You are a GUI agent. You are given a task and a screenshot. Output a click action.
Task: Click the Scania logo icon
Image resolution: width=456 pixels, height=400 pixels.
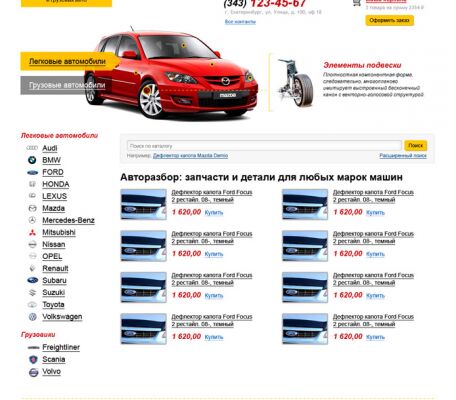[x=33, y=359]
